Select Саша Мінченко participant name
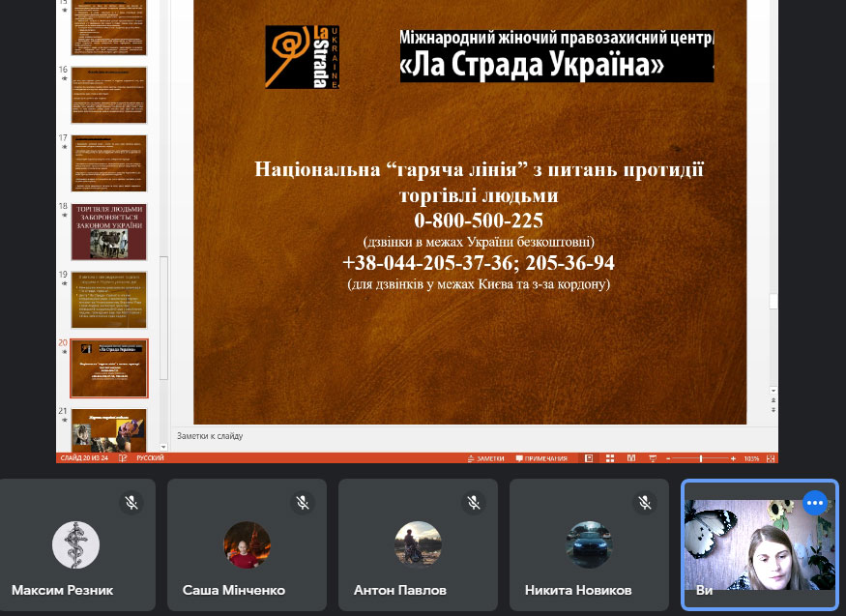846x616 pixels. coord(234,590)
